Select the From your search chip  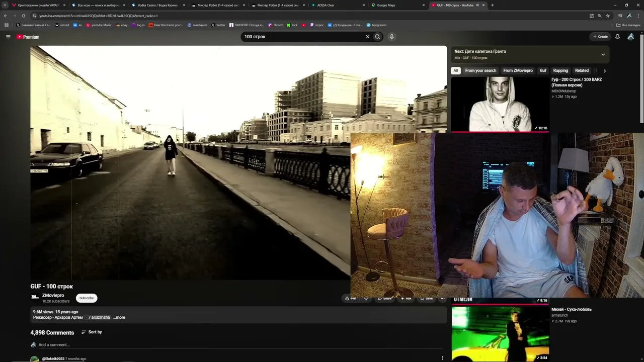(x=480, y=71)
